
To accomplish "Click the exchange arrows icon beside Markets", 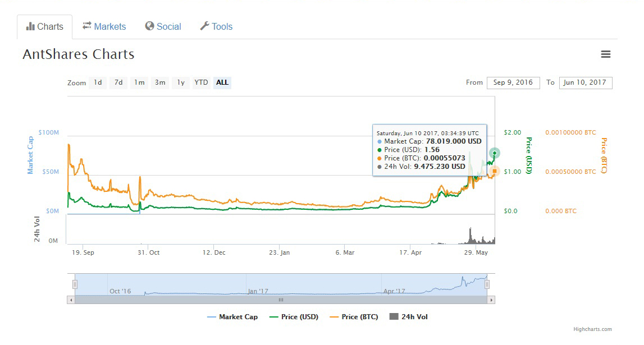I will (x=86, y=26).
